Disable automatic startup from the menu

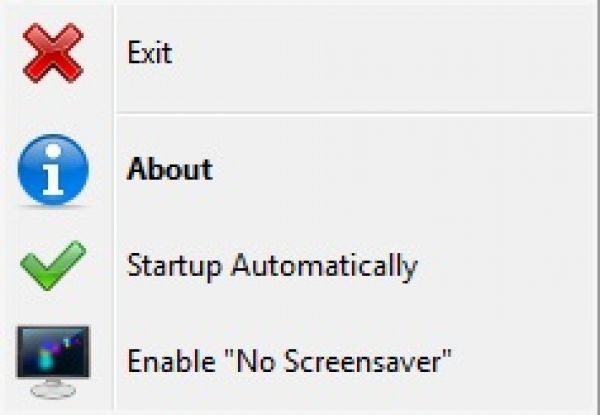coord(272,267)
